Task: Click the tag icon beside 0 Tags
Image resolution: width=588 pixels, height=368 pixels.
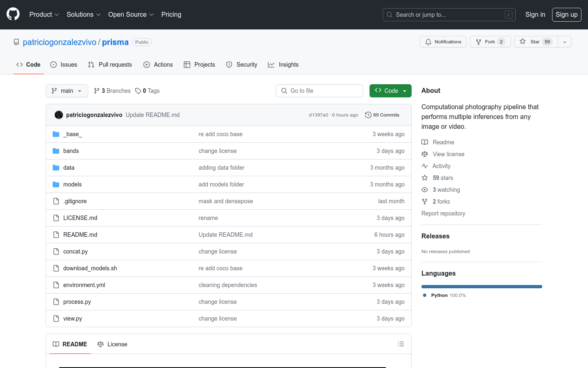Action: [138, 91]
